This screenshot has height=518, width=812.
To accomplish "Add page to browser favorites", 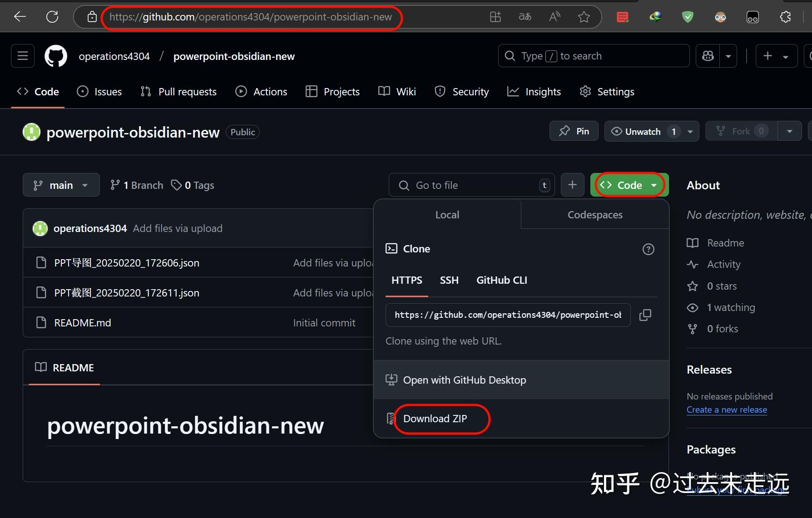I will click(x=584, y=17).
